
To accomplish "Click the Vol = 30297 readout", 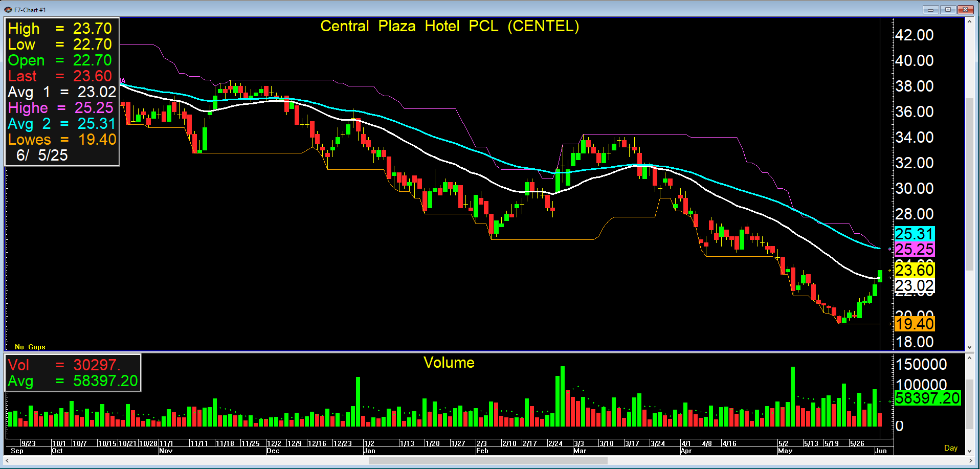I will tap(64, 365).
